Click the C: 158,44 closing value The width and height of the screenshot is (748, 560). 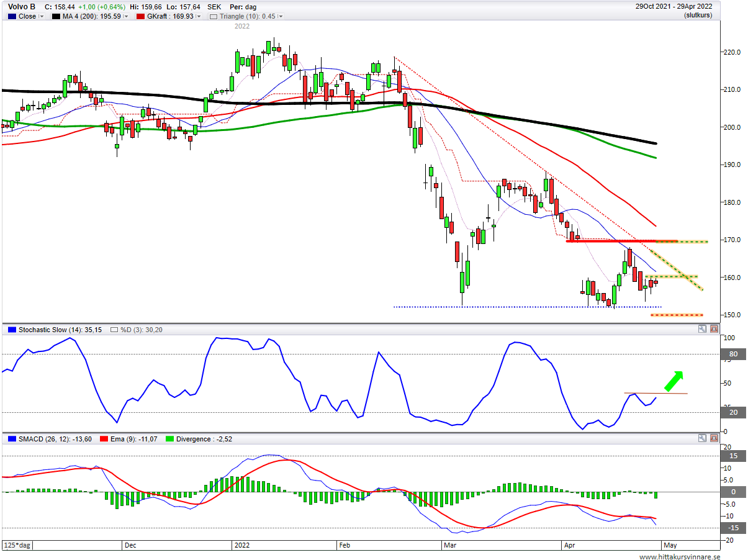[x=60, y=7]
